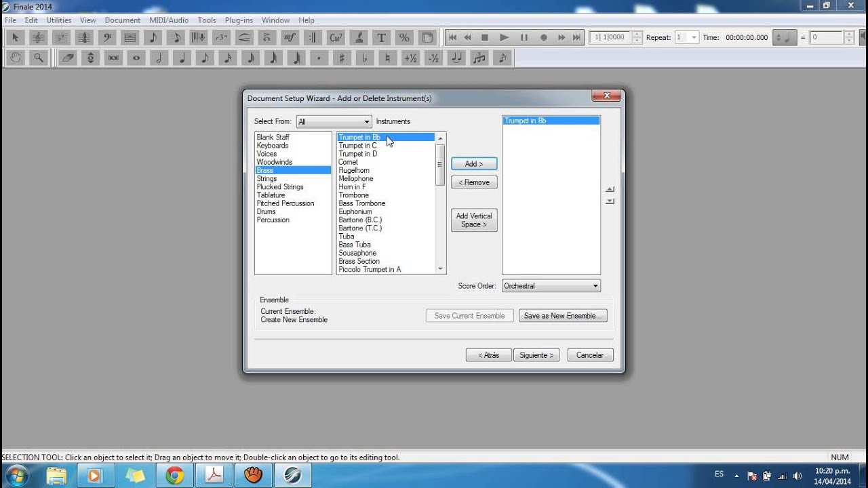Select the dotted note tool
This screenshot has height=488, width=868.
coord(319,58)
